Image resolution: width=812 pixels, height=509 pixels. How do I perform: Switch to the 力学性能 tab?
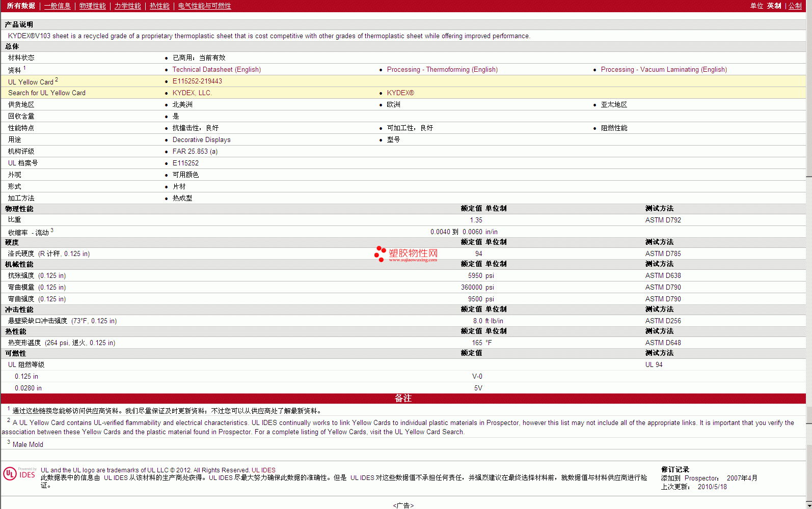(x=128, y=6)
